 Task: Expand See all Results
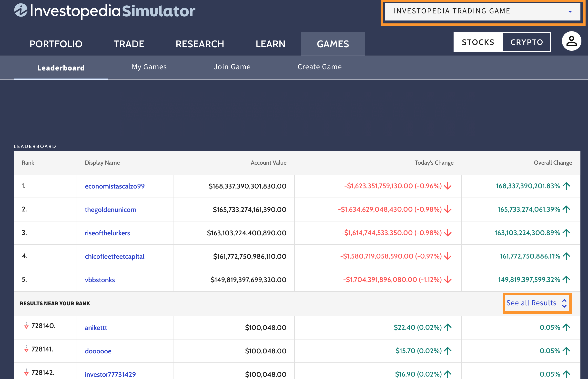(x=537, y=303)
